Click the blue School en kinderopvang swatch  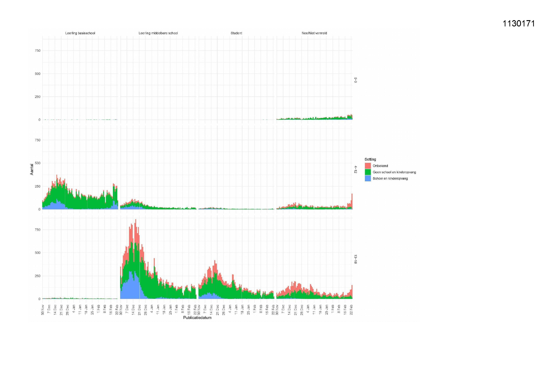[368, 179]
